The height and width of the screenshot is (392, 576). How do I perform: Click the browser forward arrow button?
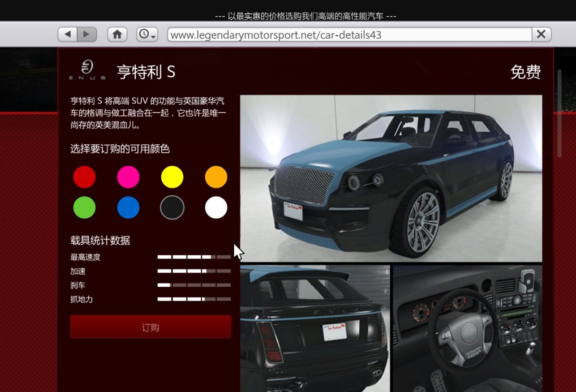(x=87, y=34)
